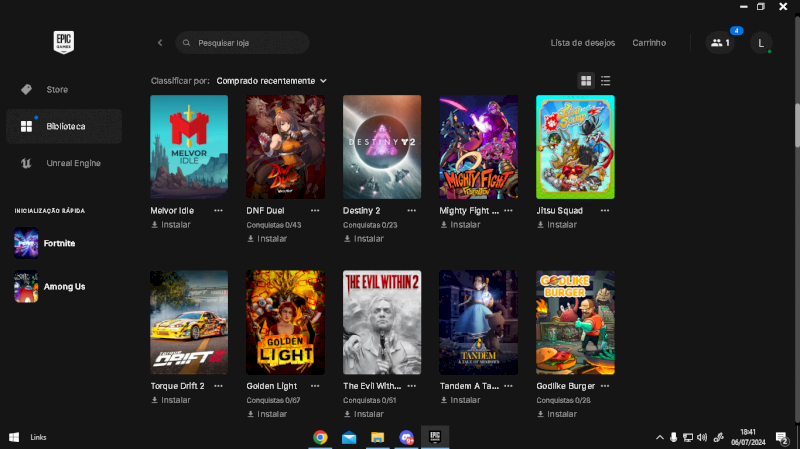Screen dimensions: 800x449
Task: Install Torque Drift 2
Action: (171, 400)
